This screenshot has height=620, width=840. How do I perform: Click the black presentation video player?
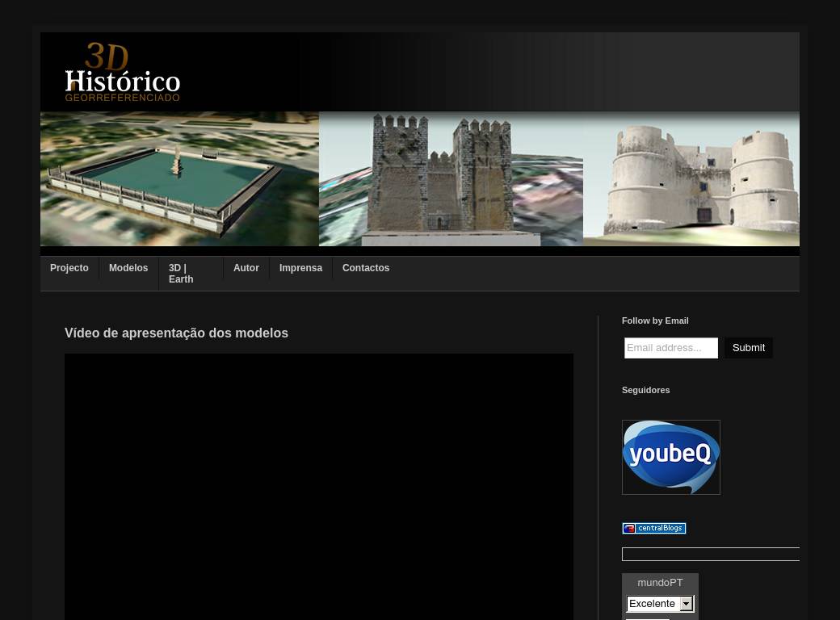[x=319, y=486]
